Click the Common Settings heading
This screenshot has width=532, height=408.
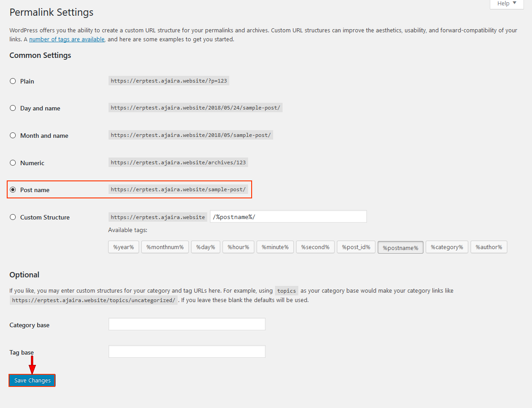[40, 55]
